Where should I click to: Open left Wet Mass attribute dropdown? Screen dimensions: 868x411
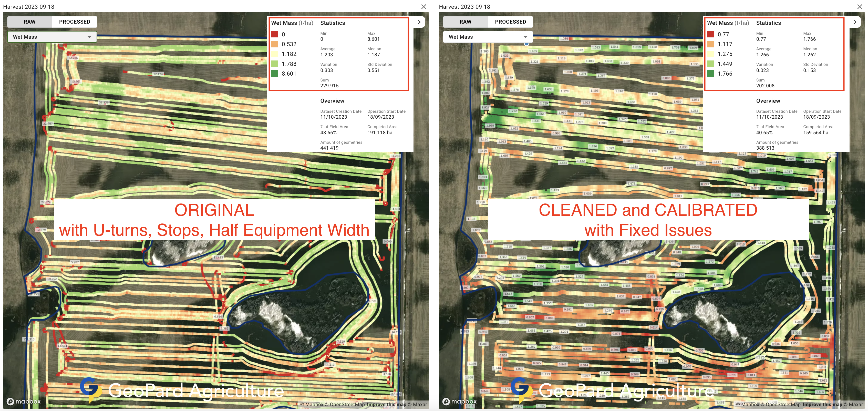(52, 37)
